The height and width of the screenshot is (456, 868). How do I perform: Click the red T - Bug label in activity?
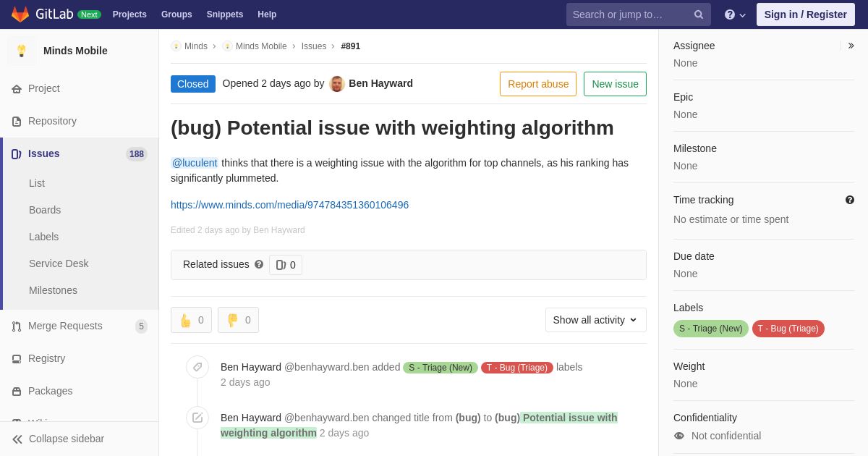click(x=517, y=368)
